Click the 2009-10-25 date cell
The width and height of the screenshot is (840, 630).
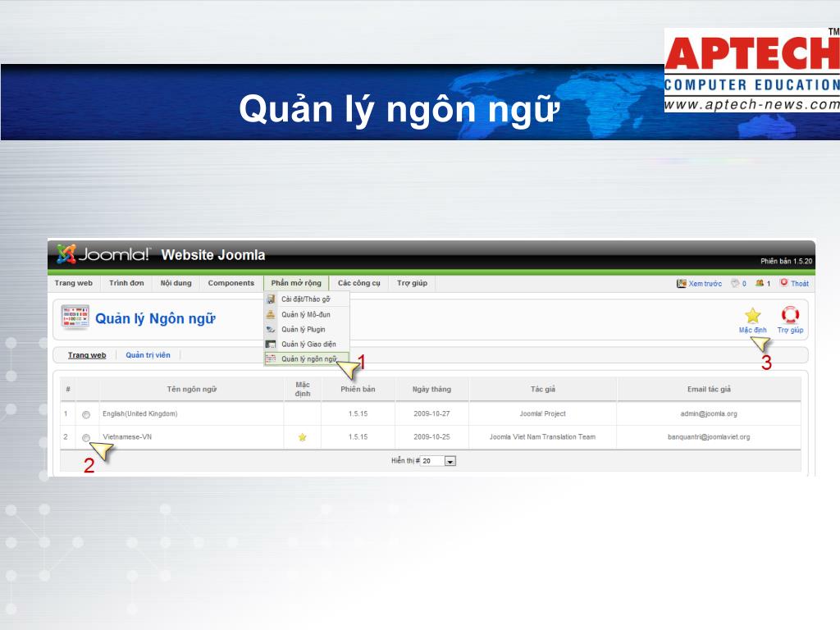click(431, 436)
